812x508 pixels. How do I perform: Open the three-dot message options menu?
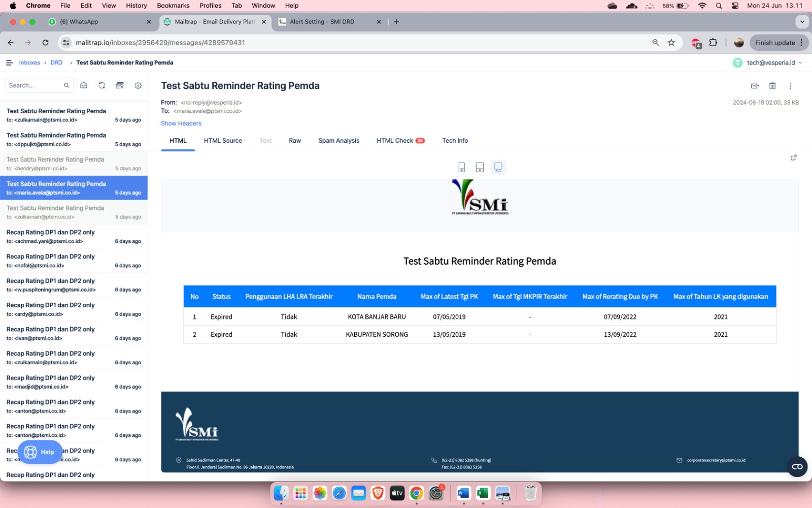790,86
